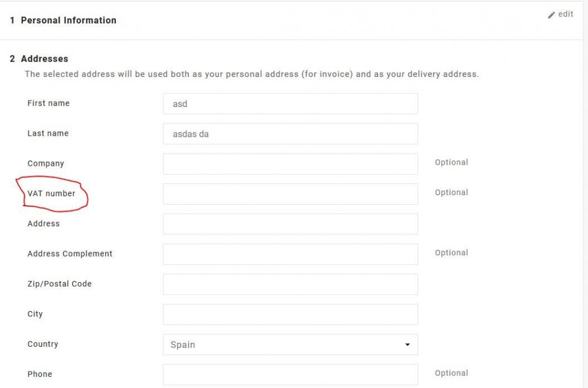Focus the Phone input field

pos(290,374)
